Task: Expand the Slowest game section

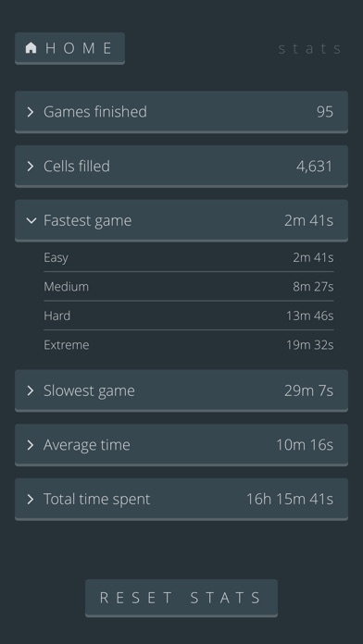Action: click(x=181, y=390)
